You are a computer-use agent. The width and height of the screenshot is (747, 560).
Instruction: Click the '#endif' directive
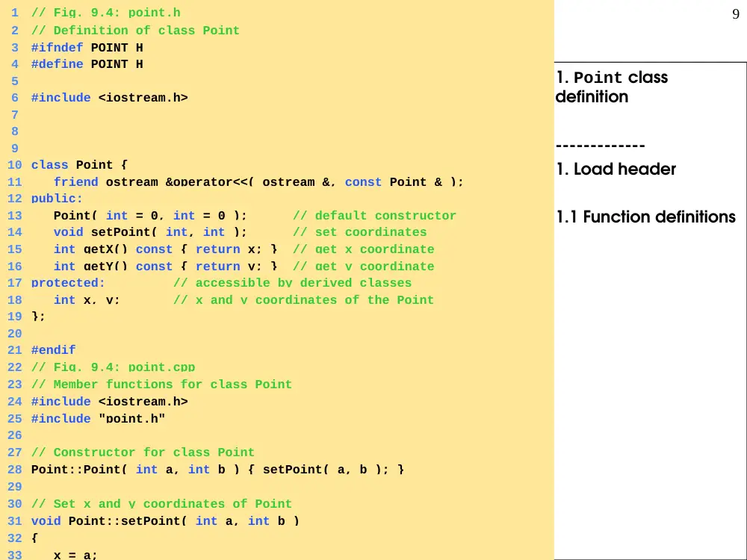[x=53, y=350]
